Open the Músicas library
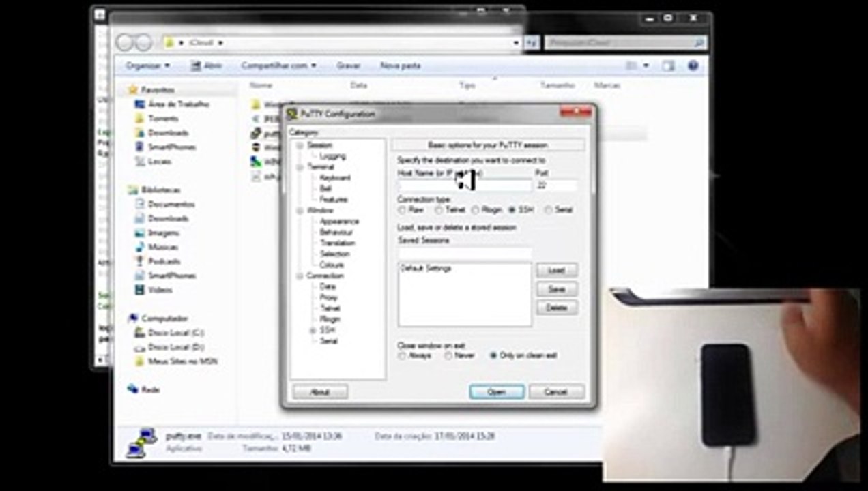868x491 pixels. [x=163, y=247]
